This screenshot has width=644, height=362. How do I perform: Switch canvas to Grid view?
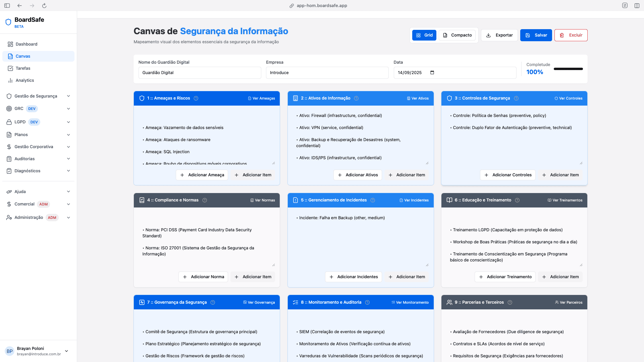pyautogui.click(x=424, y=35)
